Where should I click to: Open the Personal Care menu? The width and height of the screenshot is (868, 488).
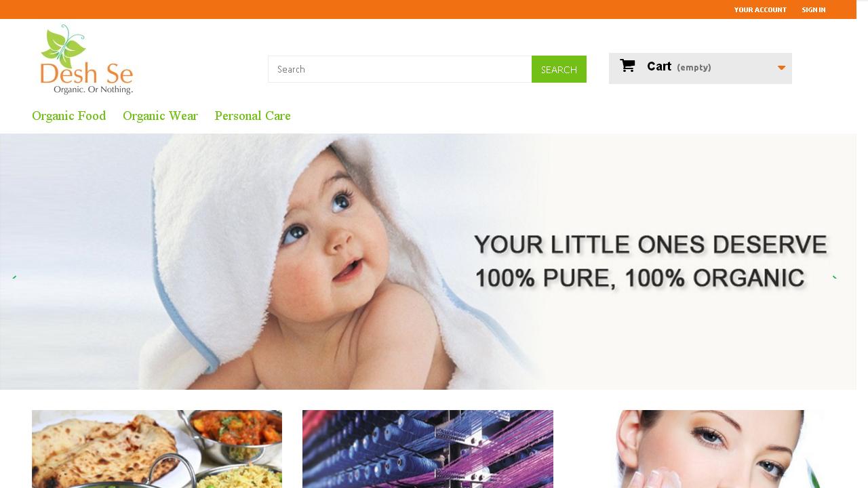click(x=252, y=116)
